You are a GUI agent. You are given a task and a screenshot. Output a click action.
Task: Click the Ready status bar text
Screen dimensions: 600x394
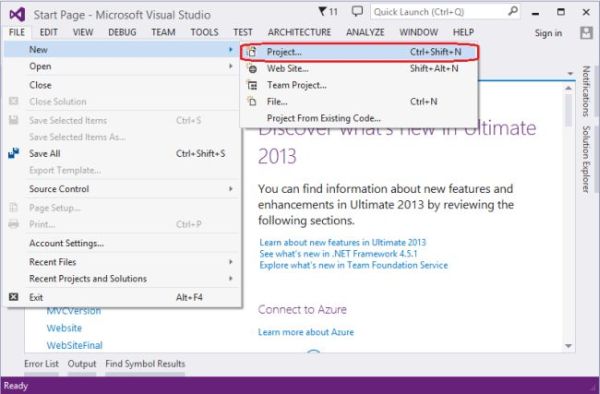point(16,386)
